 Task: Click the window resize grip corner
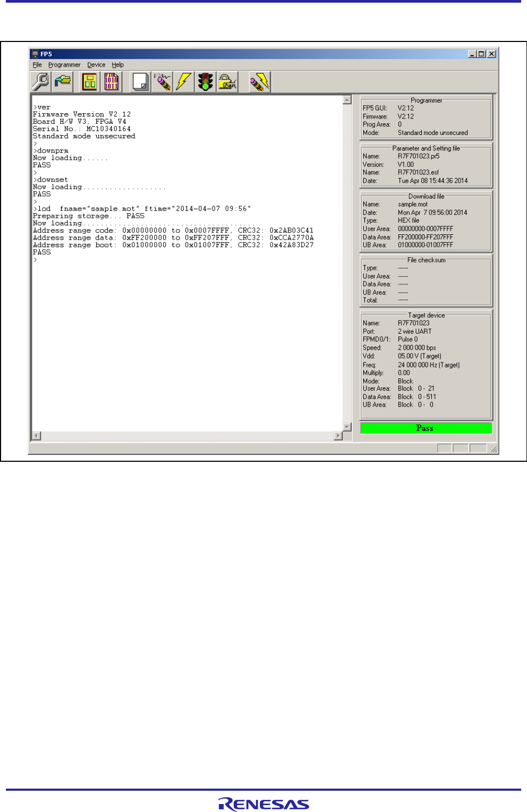point(494,449)
